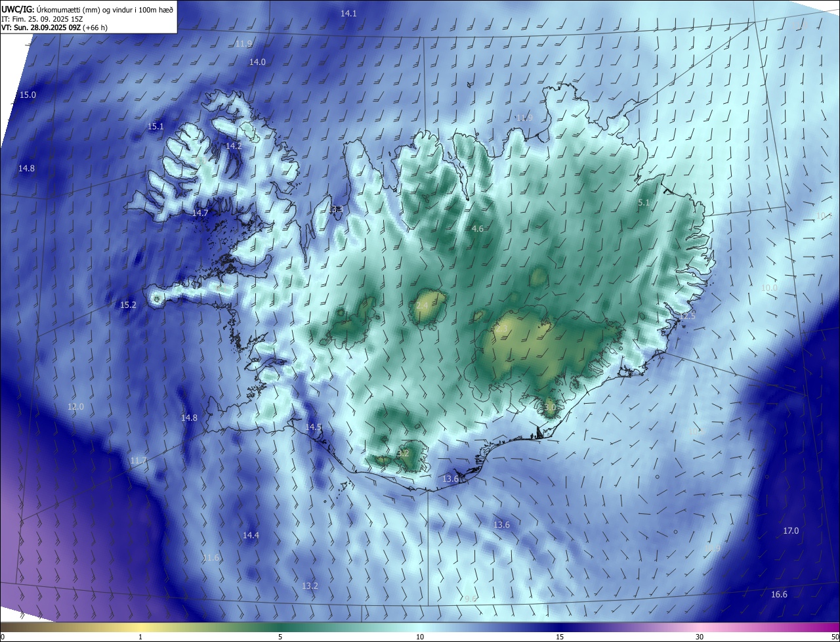Click the 5 tick on the color scale
The image size is (840, 642).
coord(280,637)
